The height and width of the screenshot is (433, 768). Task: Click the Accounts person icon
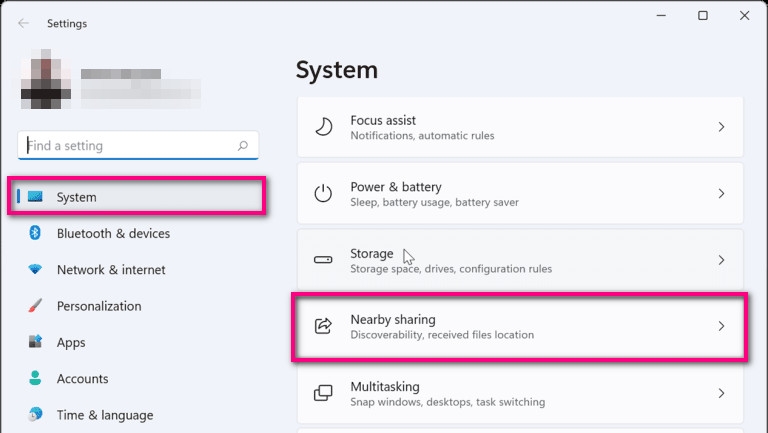35,378
